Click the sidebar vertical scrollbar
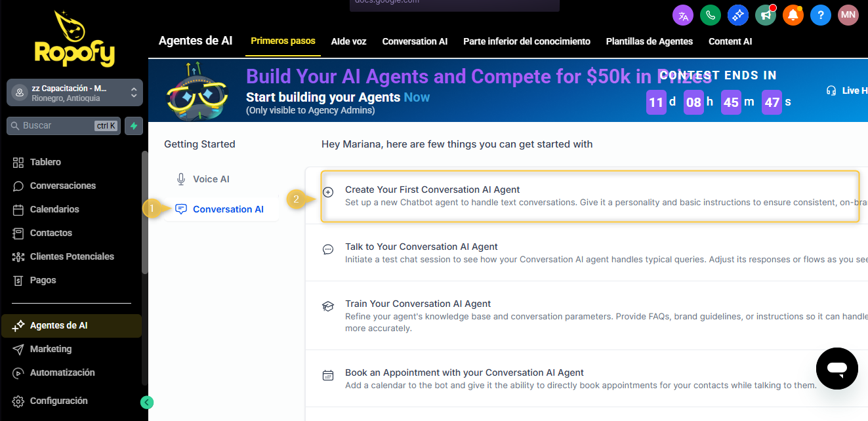 pyautogui.click(x=145, y=210)
